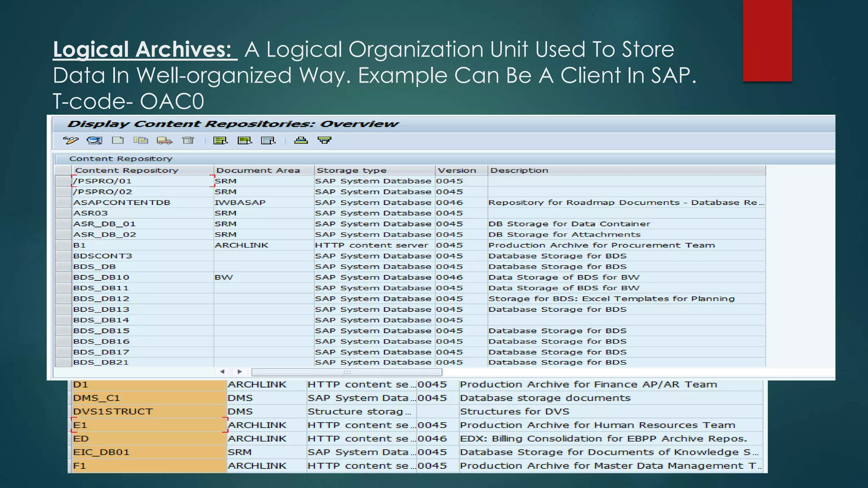Click the Select Block icon
The height and width of the screenshot is (488, 868).
245,140
